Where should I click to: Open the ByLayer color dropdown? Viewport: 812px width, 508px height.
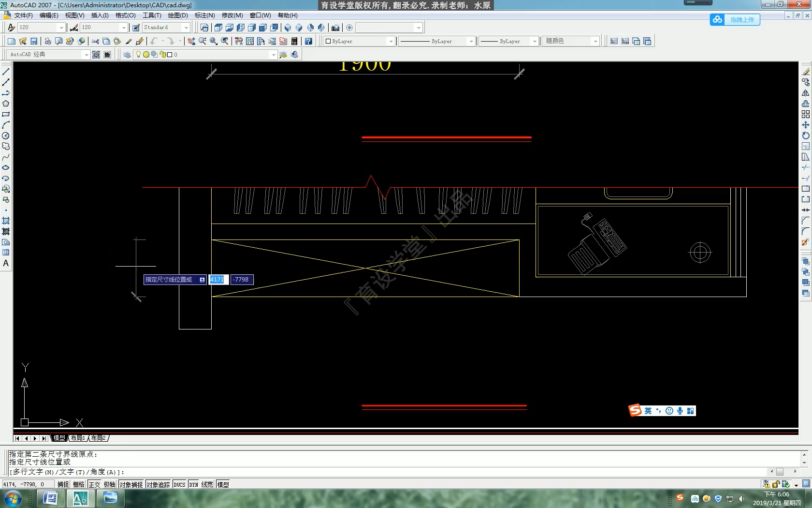click(x=391, y=41)
